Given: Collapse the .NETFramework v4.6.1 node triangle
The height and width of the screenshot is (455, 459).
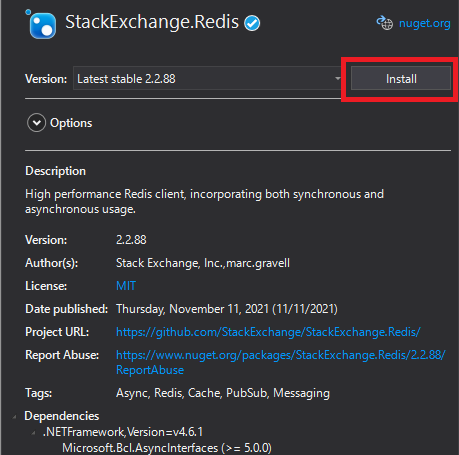Looking at the screenshot, I should point(33,433).
